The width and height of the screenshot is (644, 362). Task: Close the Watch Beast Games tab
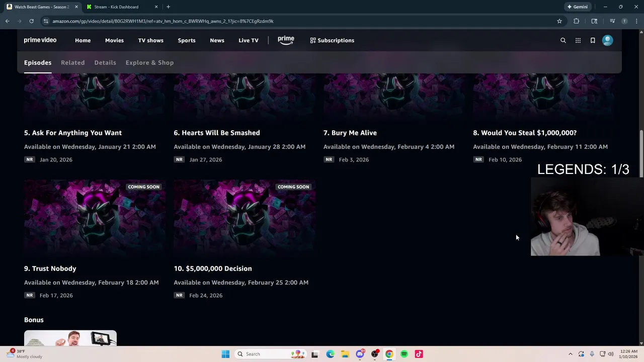pyautogui.click(x=76, y=7)
